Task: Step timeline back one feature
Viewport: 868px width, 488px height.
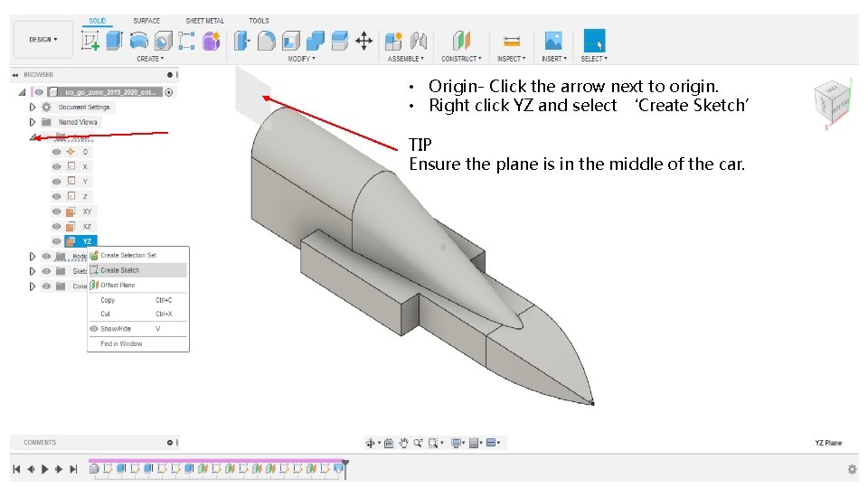Action: pyautogui.click(x=31, y=469)
